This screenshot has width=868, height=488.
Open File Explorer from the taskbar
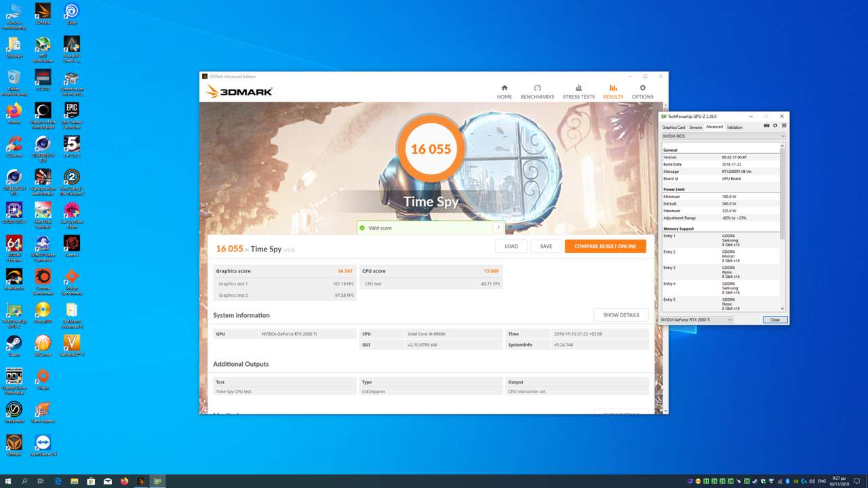[x=75, y=481]
